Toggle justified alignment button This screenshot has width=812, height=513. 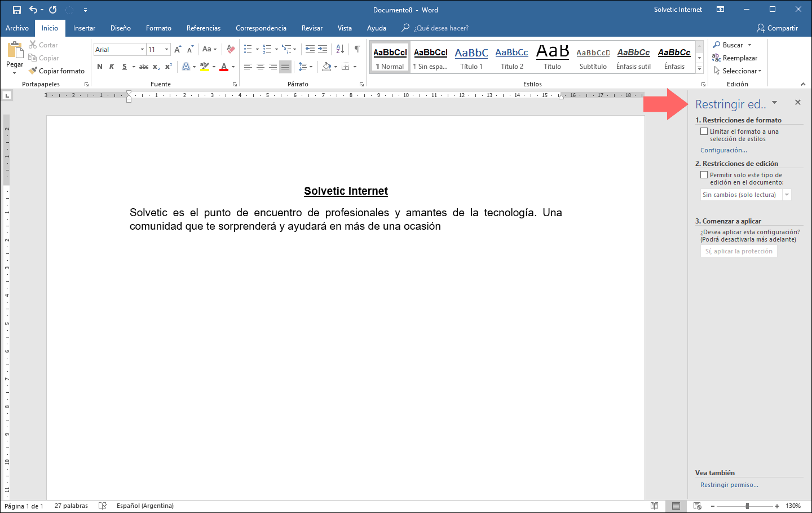285,67
